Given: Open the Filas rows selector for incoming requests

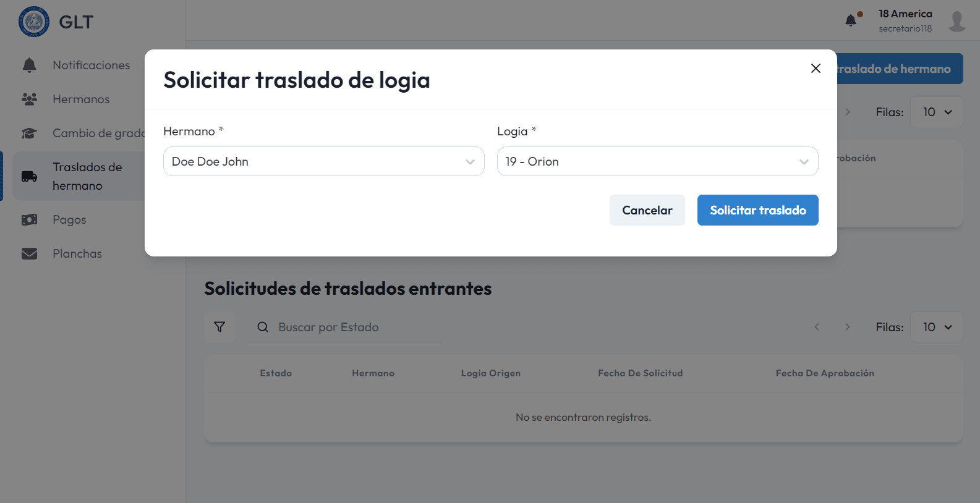Looking at the screenshot, I should 936,327.
